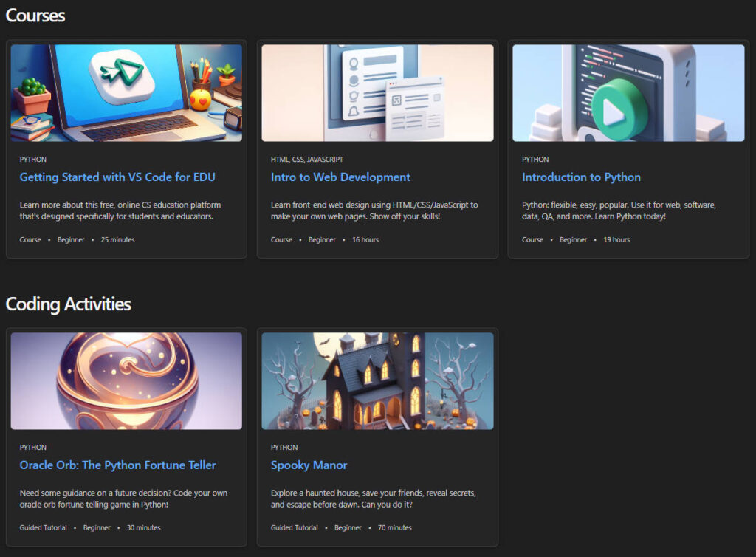756x557 pixels.
Task: Click the "HTML, CSS, JAVASCRIPT" category label
Action: coord(306,159)
